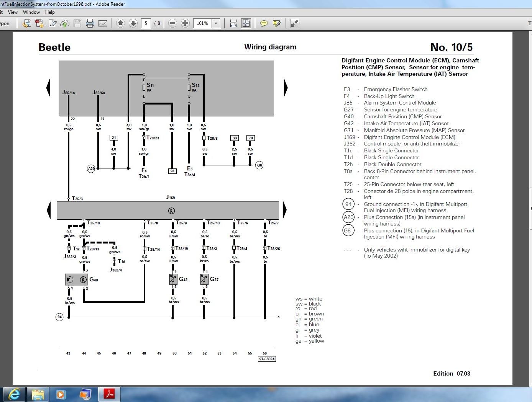The image size is (532, 402).
Task: Select the highlight text tool
Action: pyautogui.click(x=276, y=24)
